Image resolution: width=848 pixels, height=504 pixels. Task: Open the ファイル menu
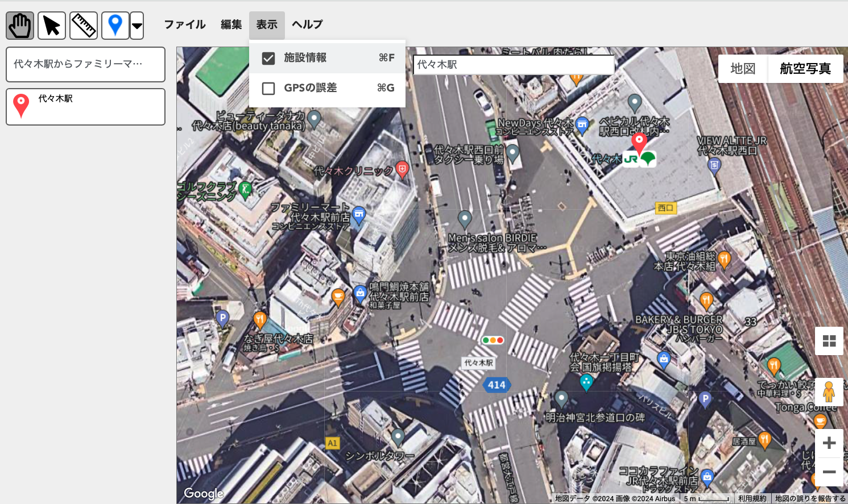click(x=185, y=24)
